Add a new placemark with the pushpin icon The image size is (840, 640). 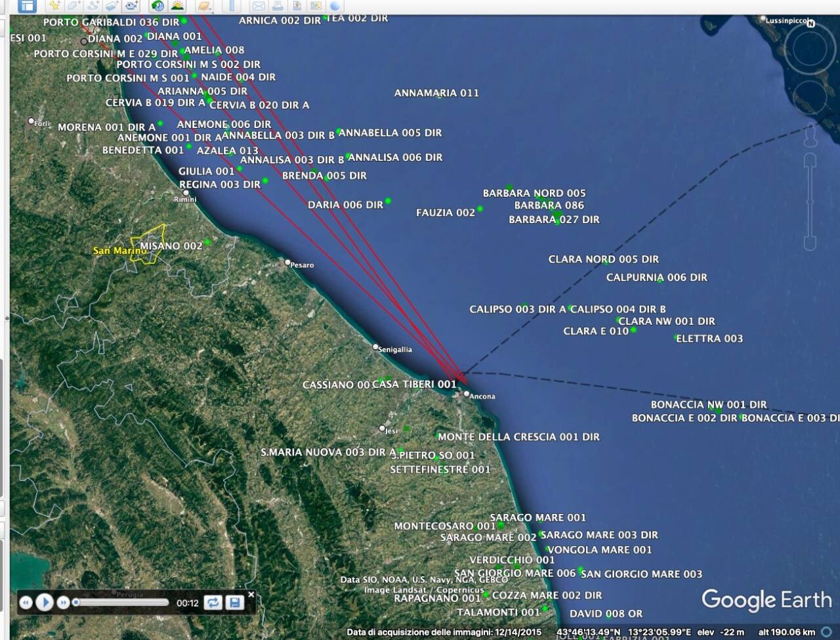tap(55, 6)
